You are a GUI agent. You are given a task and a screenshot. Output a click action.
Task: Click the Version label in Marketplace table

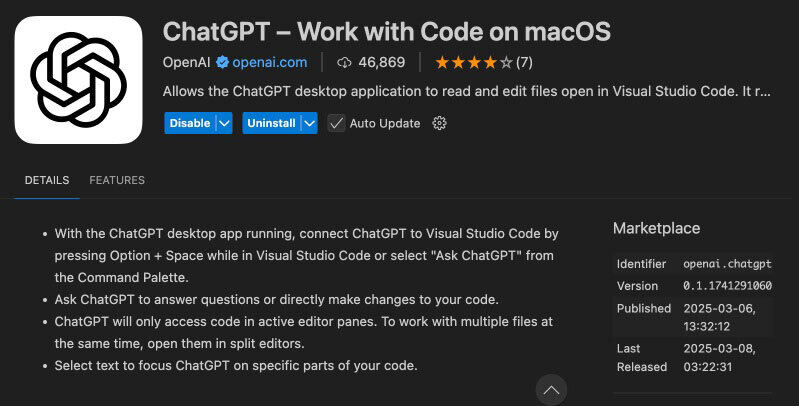point(637,286)
